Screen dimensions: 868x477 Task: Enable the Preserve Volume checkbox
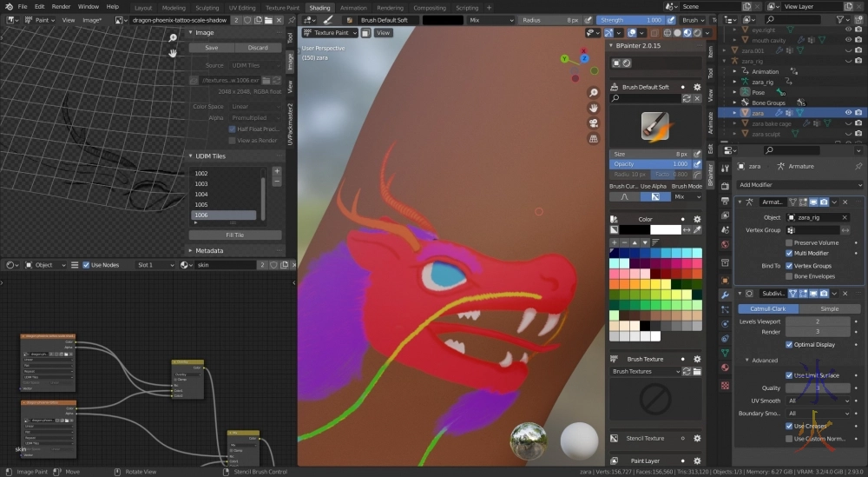click(789, 242)
